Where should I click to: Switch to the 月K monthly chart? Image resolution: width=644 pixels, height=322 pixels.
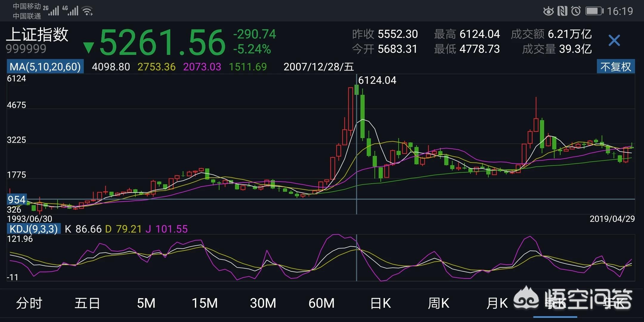497,303
